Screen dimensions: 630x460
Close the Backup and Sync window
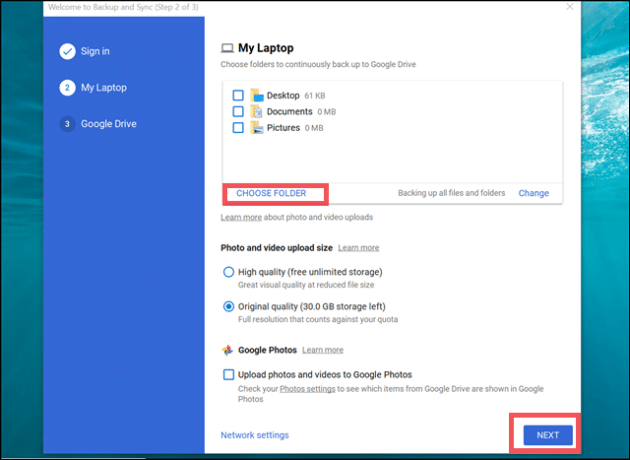[570, 7]
